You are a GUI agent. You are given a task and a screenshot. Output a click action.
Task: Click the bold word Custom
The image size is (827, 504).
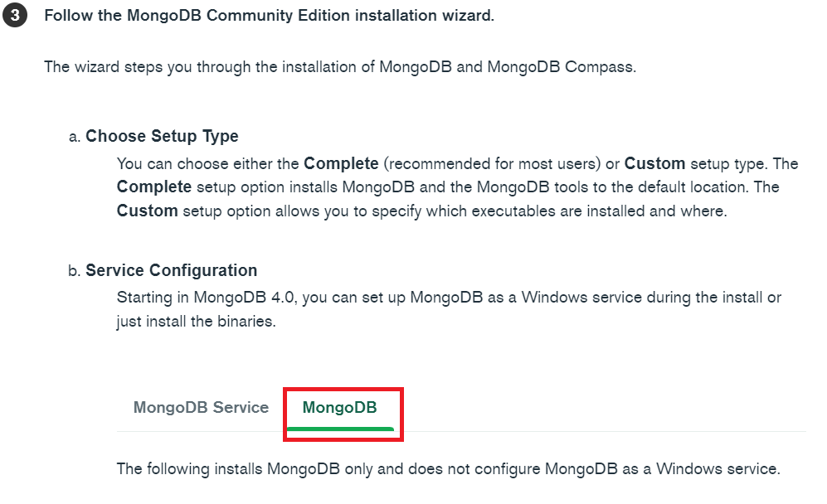654,163
